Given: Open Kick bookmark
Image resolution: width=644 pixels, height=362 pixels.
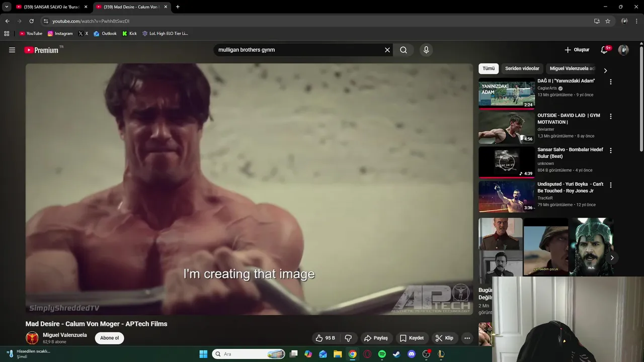Looking at the screenshot, I should pos(130,34).
